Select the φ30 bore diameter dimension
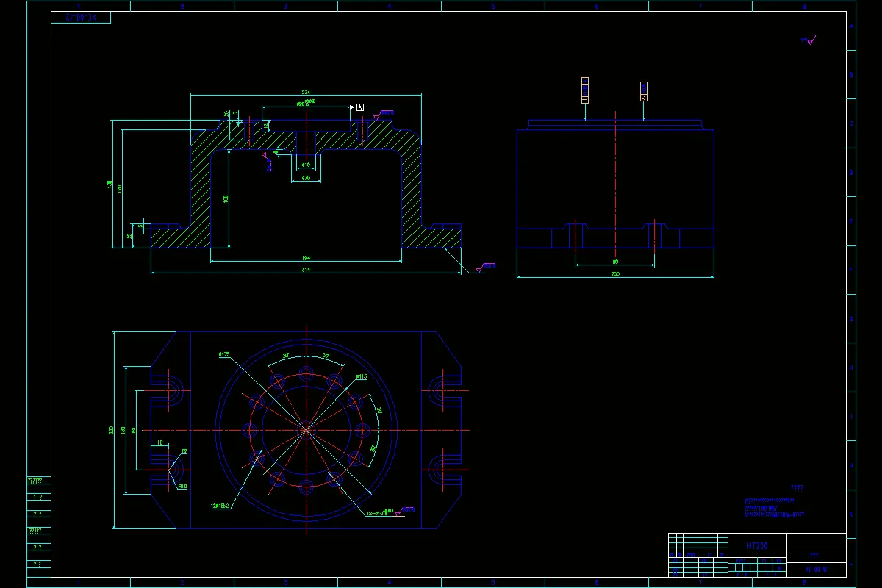 click(306, 178)
